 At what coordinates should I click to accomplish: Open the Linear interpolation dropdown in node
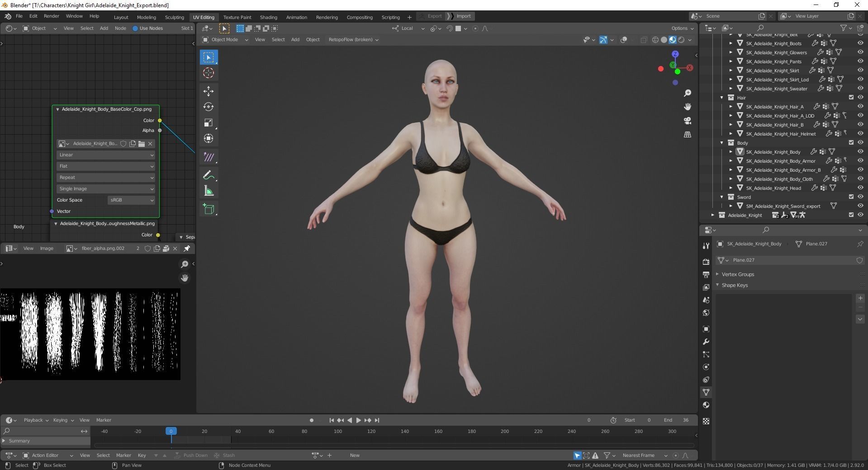pyautogui.click(x=106, y=155)
